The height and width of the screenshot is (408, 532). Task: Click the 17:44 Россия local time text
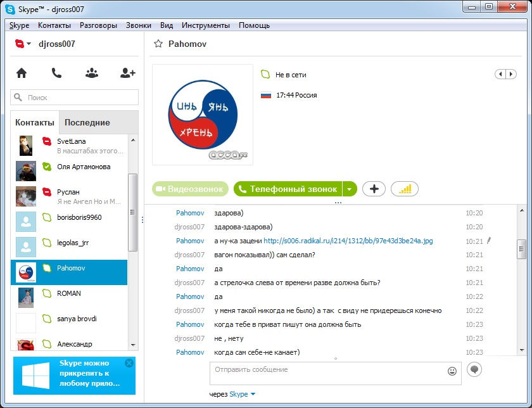(x=296, y=95)
